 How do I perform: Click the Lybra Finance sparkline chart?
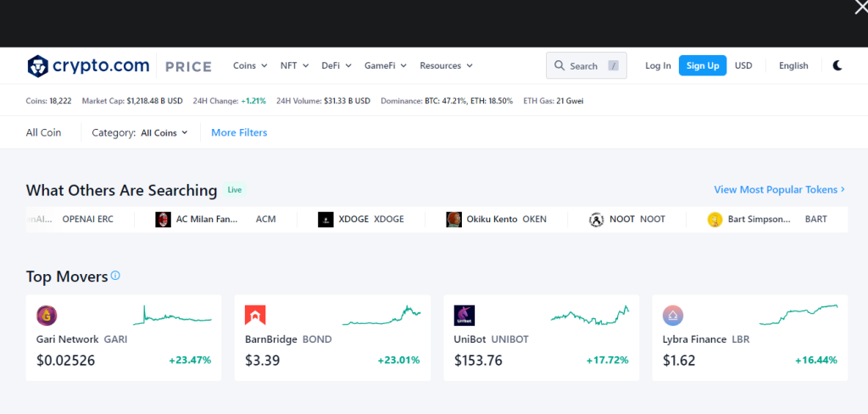coord(798,316)
